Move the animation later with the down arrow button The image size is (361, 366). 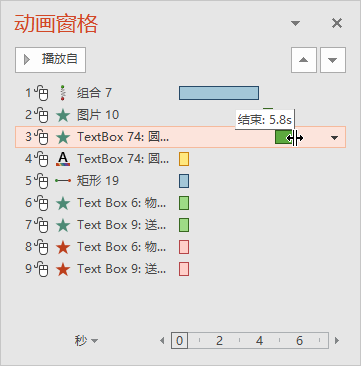333,60
